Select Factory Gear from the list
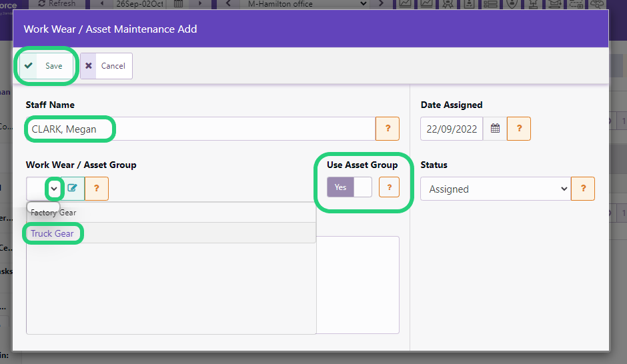This screenshot has height=364, width=627. pyautogui.click(x=171, y=213)
